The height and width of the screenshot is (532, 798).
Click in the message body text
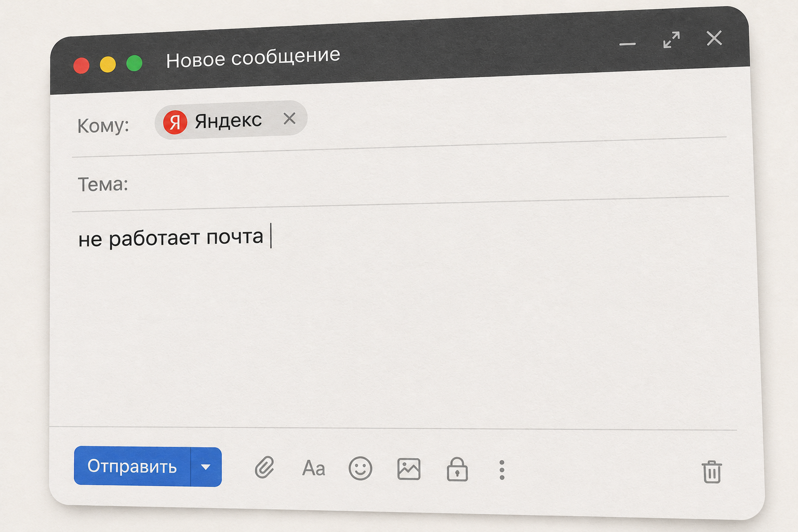[x=170, y=238]
